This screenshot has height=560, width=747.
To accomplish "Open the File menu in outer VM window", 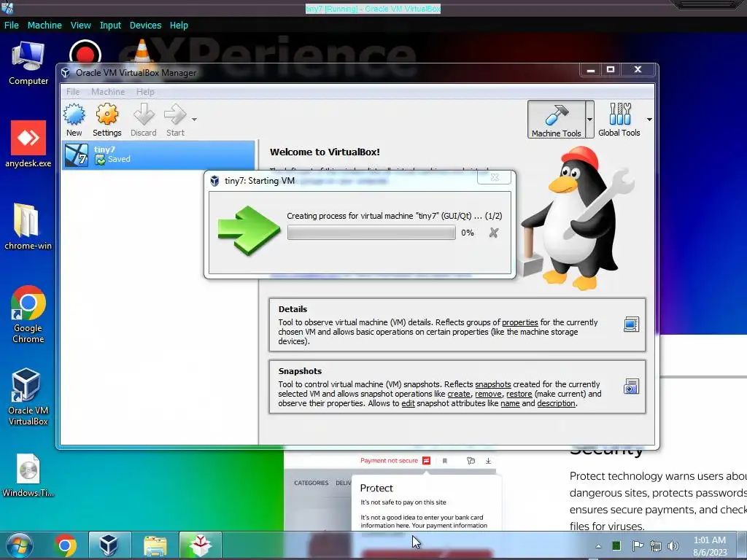I will point(12,26).
